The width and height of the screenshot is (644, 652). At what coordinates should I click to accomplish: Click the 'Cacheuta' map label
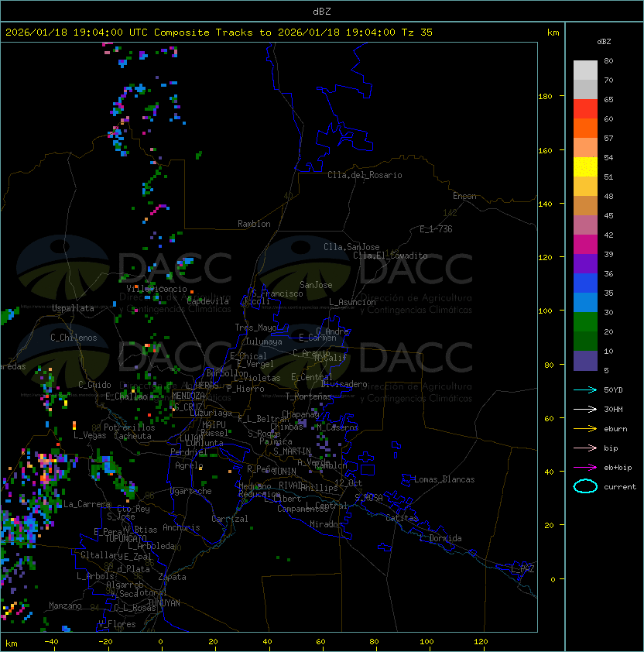(132, 436)
